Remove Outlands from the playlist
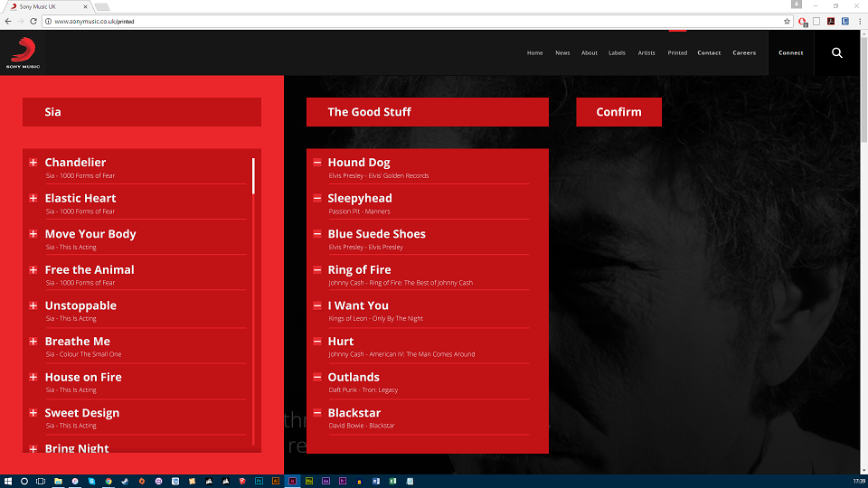This screenshot has width=868, height=488. pos(317,377)
